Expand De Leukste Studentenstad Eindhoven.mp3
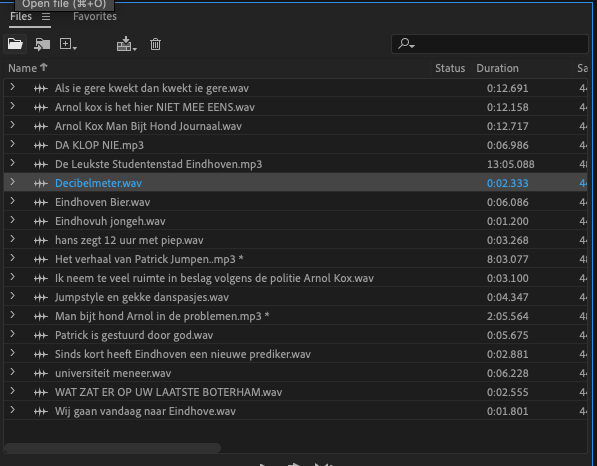 coord(13,163)
